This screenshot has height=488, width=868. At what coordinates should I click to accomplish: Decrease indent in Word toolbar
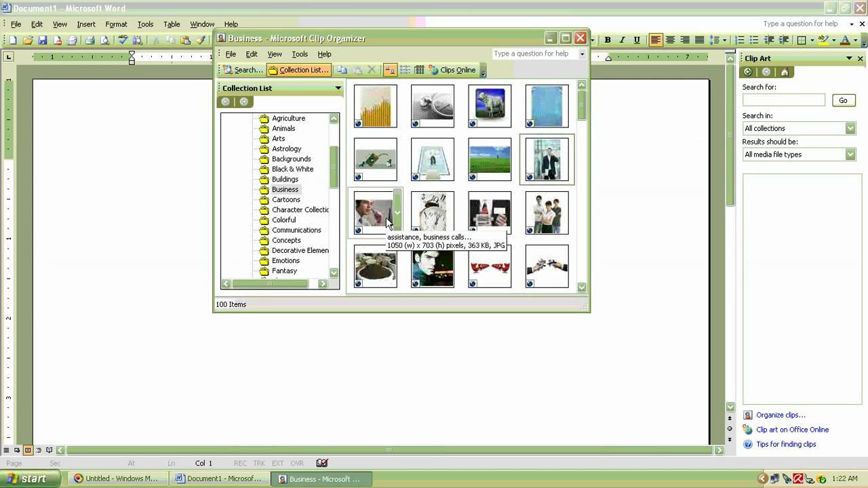tap(769, 40)
